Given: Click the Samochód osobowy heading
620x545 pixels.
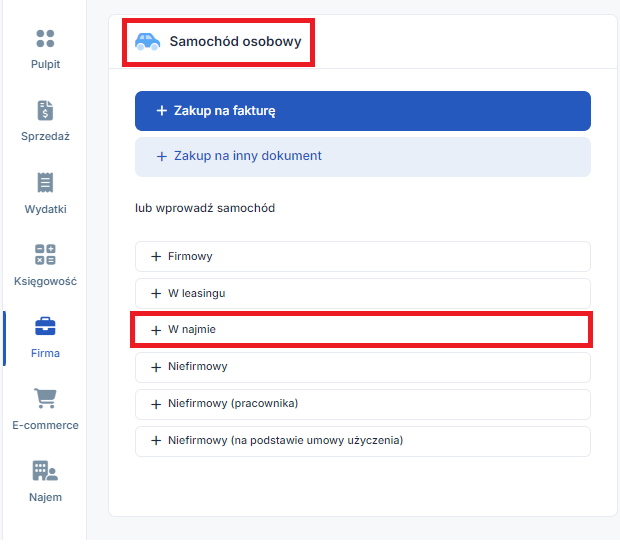Looking at the screenshot, I should [235, 42].
